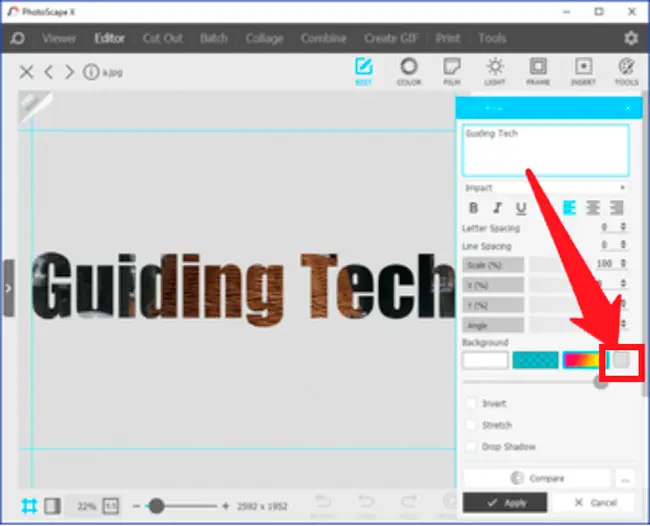Select the gray blur background swatch
The image size is (650, 526).
click(x=621, y=360)
